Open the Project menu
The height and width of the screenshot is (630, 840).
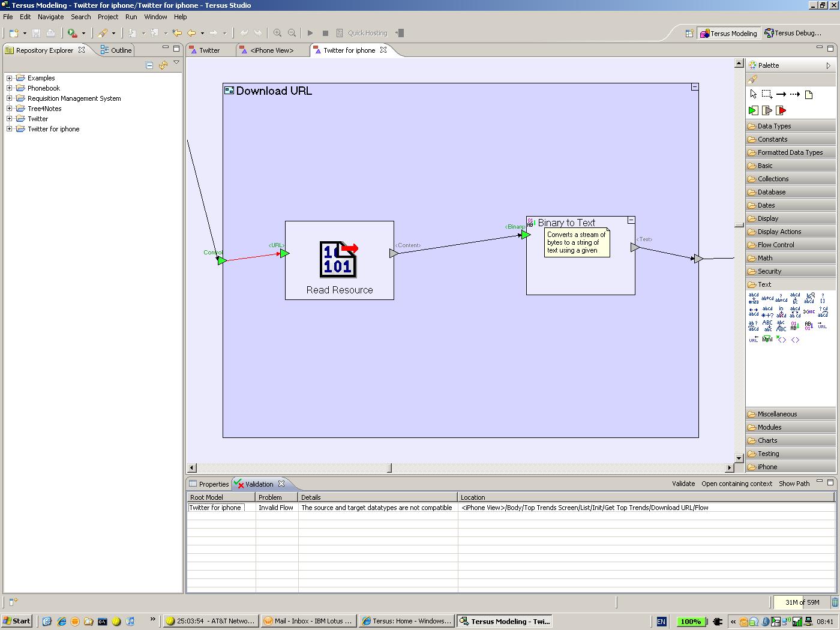(108, 17)
